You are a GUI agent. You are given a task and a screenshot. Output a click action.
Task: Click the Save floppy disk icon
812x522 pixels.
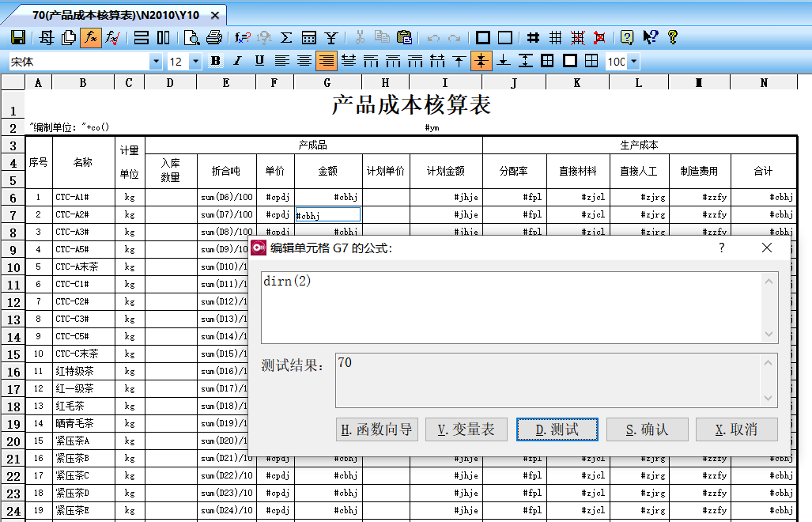18,37
